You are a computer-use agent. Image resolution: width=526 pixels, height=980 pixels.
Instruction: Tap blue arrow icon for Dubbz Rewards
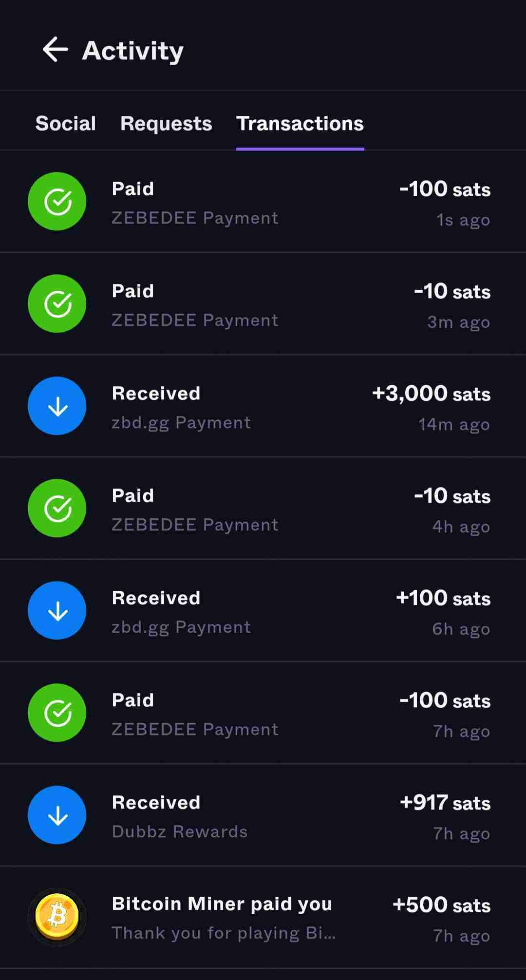pyautogui.click(x=57, y=815)
